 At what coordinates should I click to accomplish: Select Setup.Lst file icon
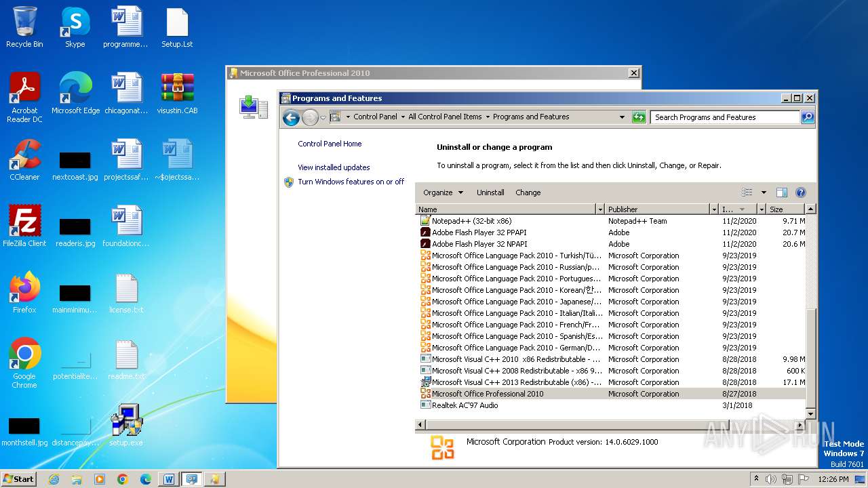click(177, 27)
